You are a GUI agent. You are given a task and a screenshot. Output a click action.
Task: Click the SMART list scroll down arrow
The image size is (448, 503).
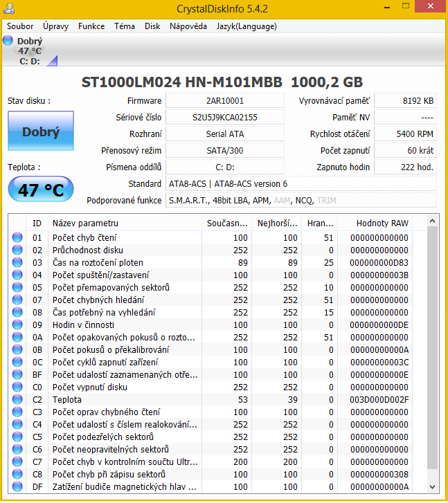pos(432,487)
